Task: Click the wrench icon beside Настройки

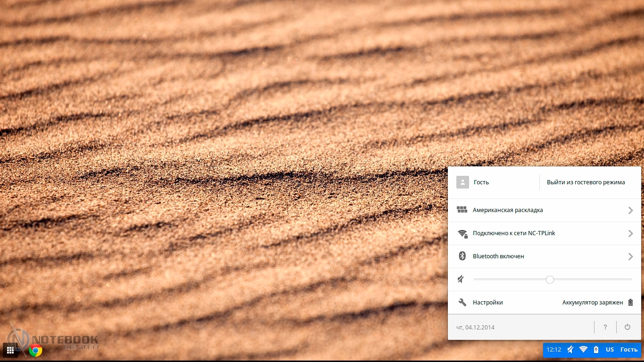Action: [462, 303]
